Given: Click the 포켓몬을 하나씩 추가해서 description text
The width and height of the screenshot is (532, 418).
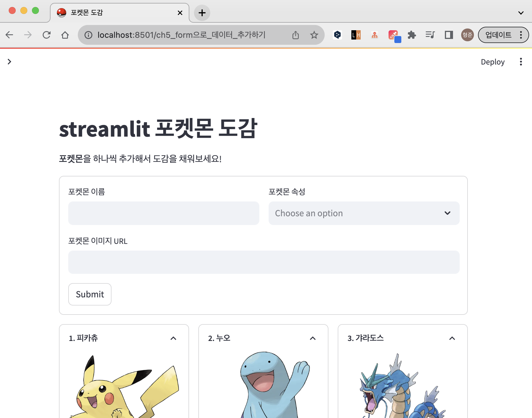Looking at the screenshot, I should tap(140, 159).
